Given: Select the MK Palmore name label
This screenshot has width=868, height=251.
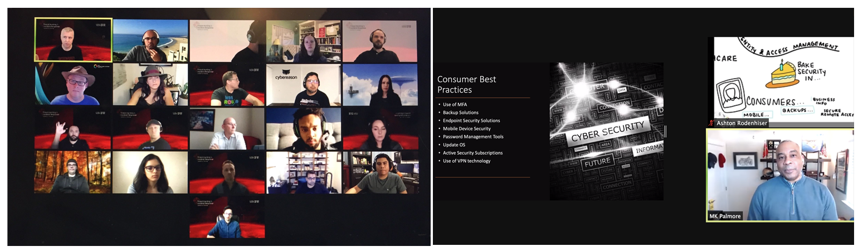Looking at the screenshot, I should 725,216.
